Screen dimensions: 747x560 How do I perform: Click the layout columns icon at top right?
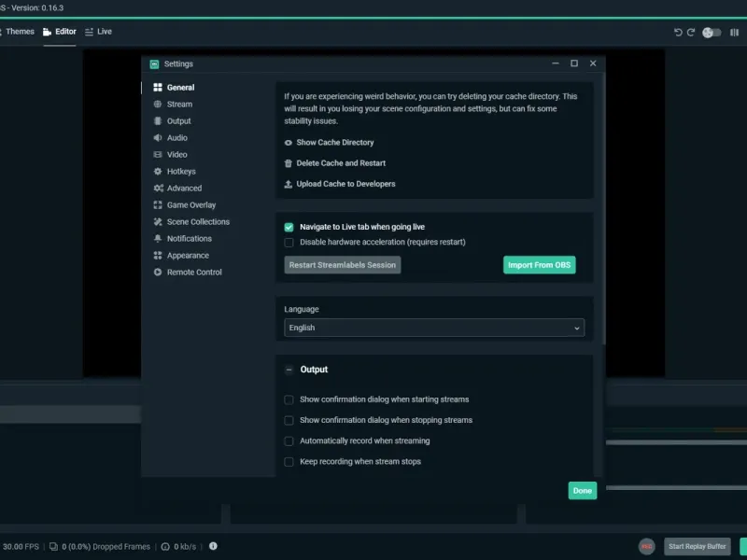(x=734, y=33)
